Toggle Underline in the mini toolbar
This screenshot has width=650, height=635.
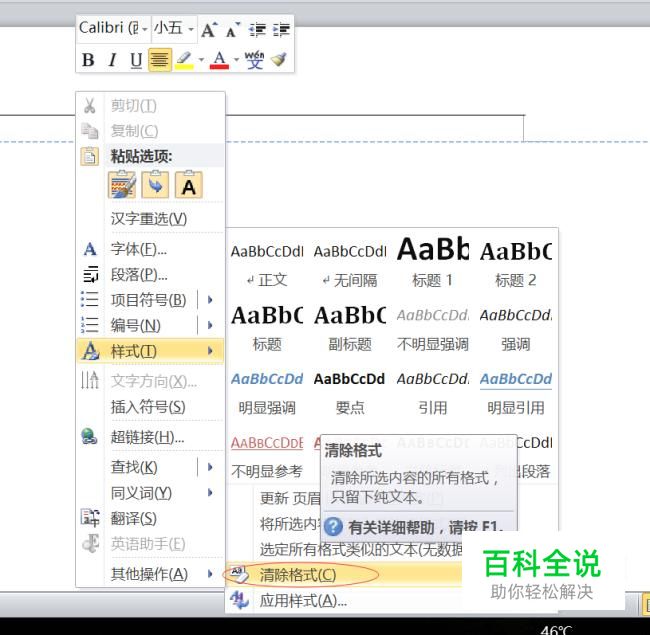[x=136, y=60]
